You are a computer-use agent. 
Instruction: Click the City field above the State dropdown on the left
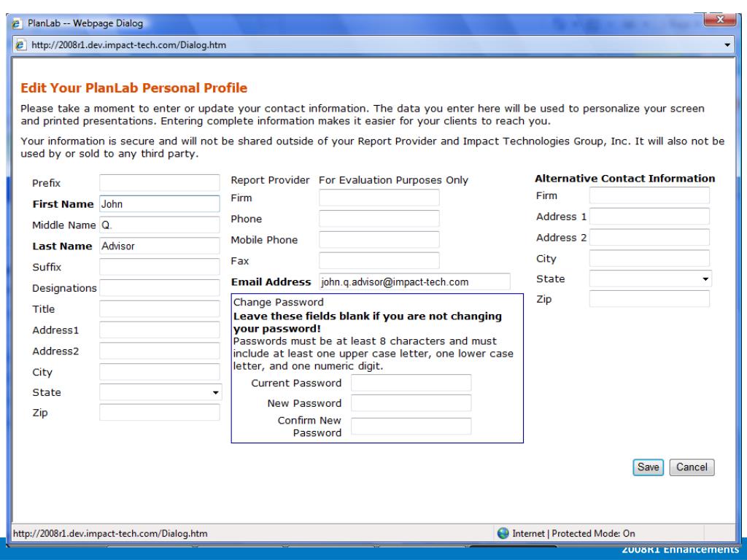pyautogui.click(x=160, y=372)
